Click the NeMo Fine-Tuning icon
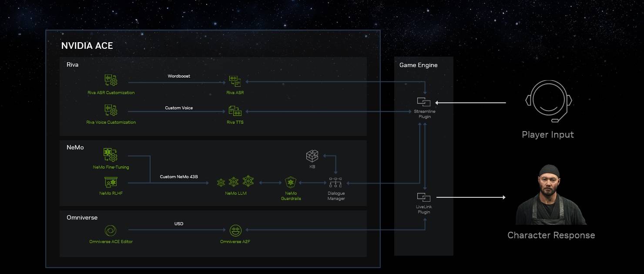 tap(111, 155)
